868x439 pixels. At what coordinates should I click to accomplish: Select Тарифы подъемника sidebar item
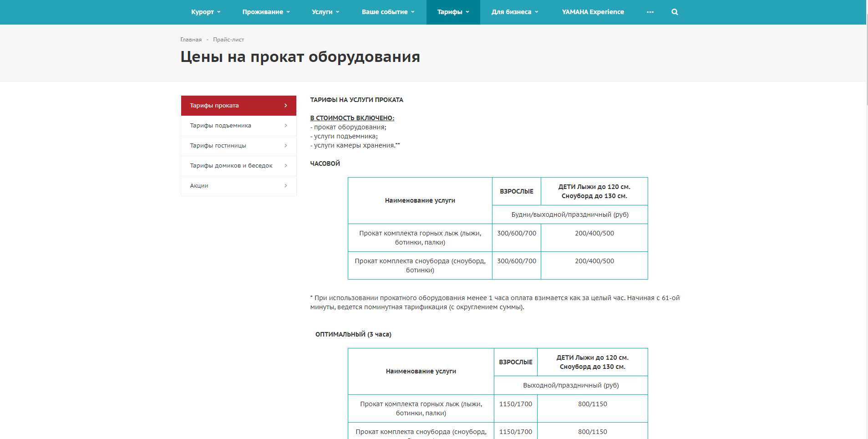click(x=239, y=126)
